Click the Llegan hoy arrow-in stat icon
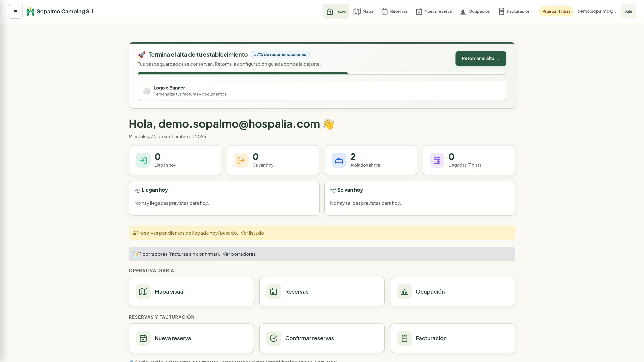The width and height of the screenshot is (644, 362). coord(143,160)
